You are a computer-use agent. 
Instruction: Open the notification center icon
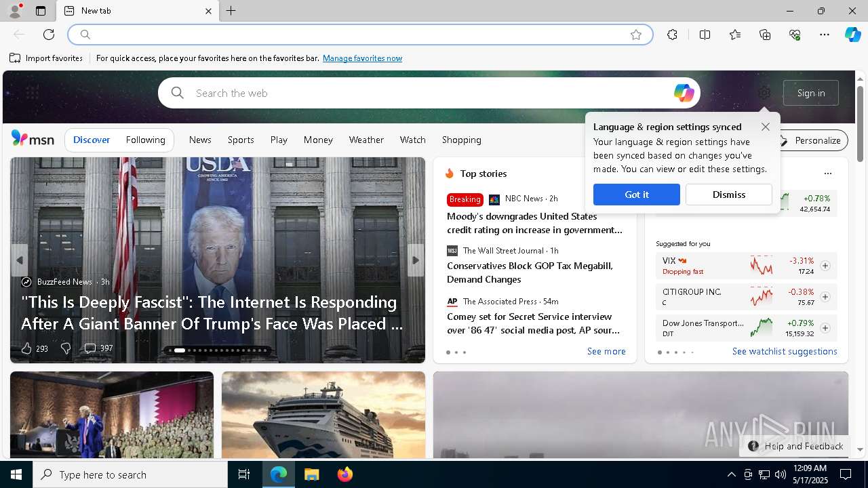tap(846, 474)
